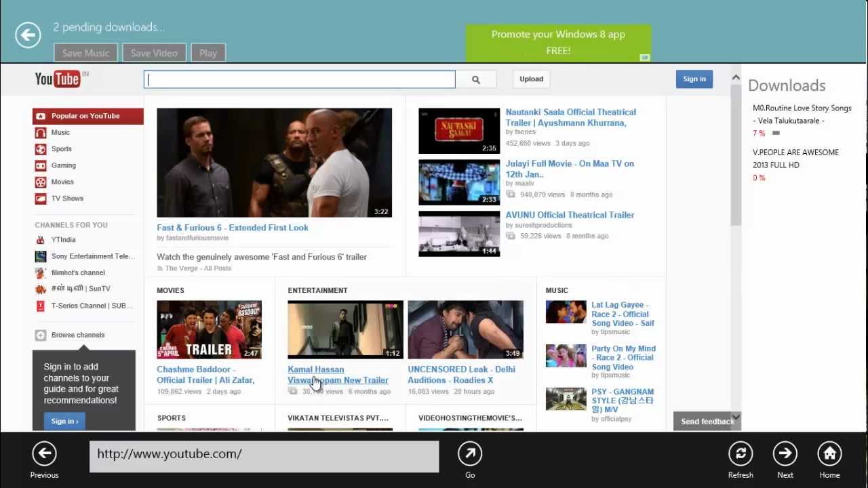Open the Home icon in bottom bar
The width and height of the screenshot is (868, 488).
click(829, 453)
